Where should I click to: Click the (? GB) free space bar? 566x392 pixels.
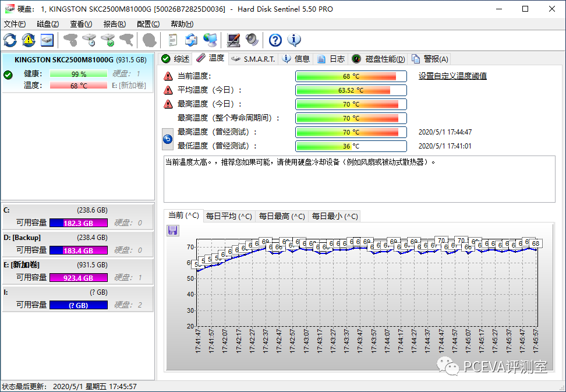coord(79,305)
